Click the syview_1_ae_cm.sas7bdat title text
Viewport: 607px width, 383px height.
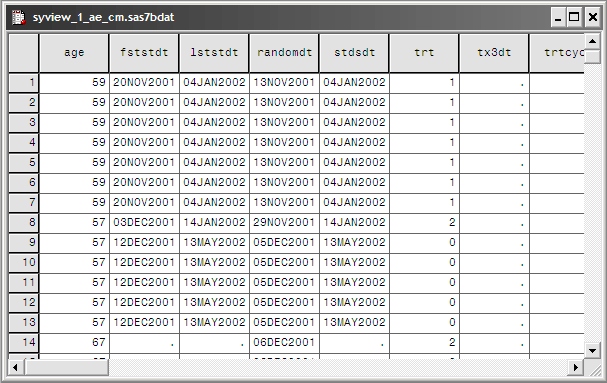pyautogui.click(x=103, y=18)
